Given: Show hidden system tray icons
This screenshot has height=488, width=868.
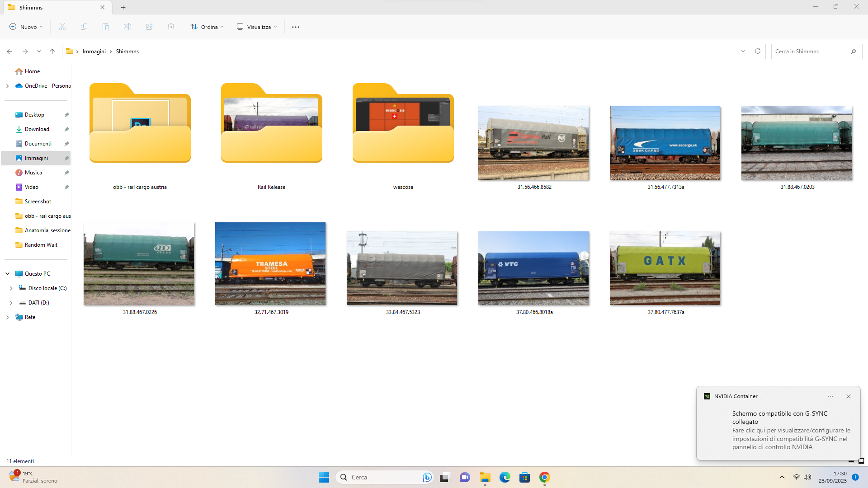Looking at the screenshot, I should [x=782, y=477].
